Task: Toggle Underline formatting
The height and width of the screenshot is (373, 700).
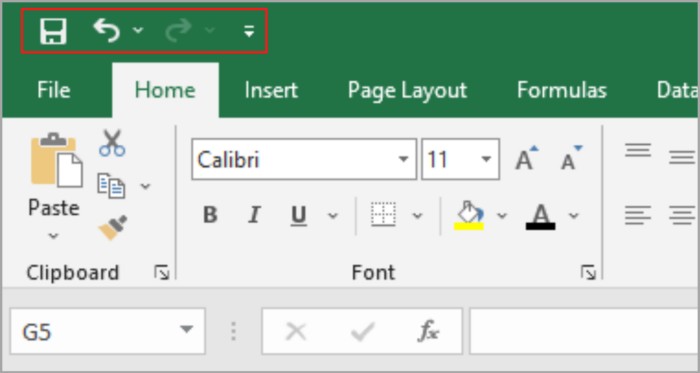Action: click(x=298, y=216)
